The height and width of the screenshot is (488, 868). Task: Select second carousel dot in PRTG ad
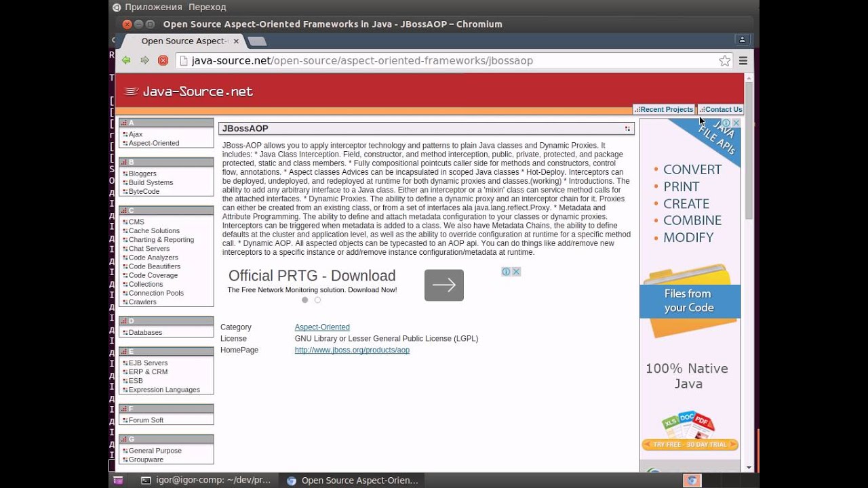pyautogui.click(x=317, y=300)
